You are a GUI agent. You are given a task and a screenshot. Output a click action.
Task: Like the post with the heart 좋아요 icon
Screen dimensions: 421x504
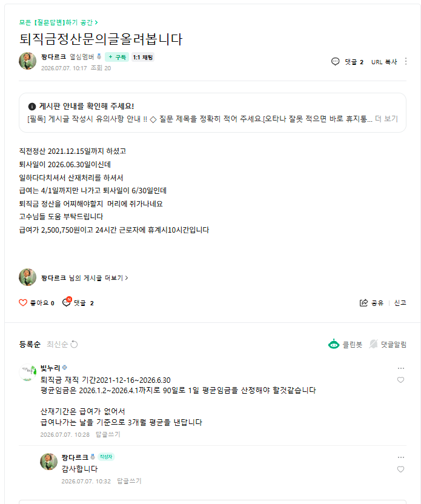click(23, 303)
